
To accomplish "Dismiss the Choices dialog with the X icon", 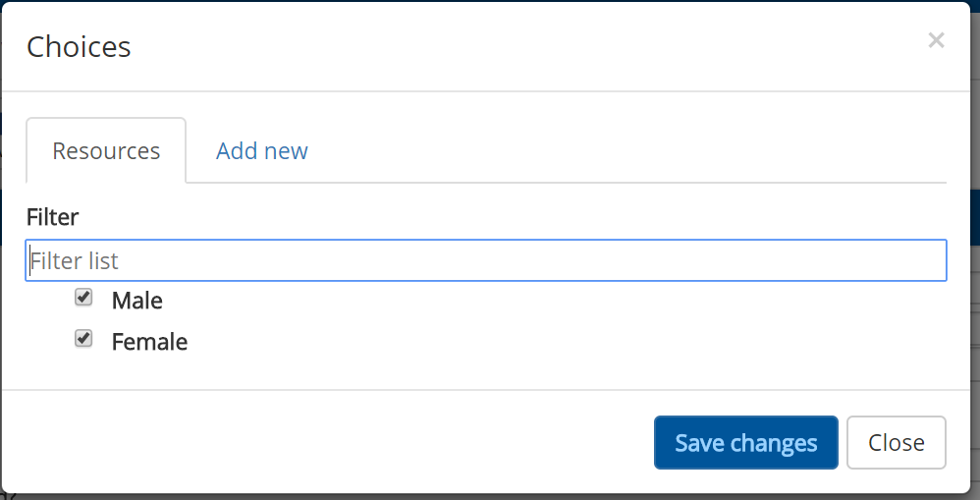I will [936, 40].
